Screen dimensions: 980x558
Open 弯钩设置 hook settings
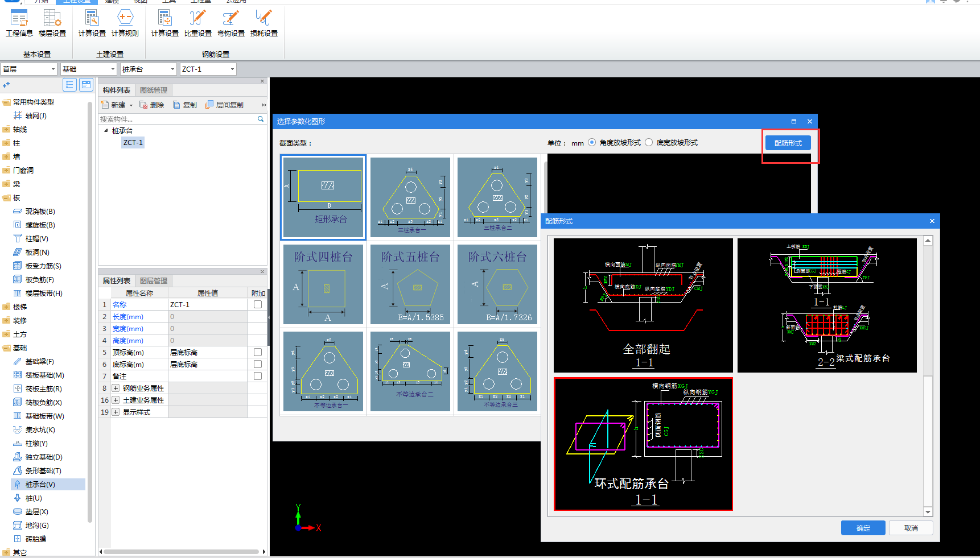(231, 24)
